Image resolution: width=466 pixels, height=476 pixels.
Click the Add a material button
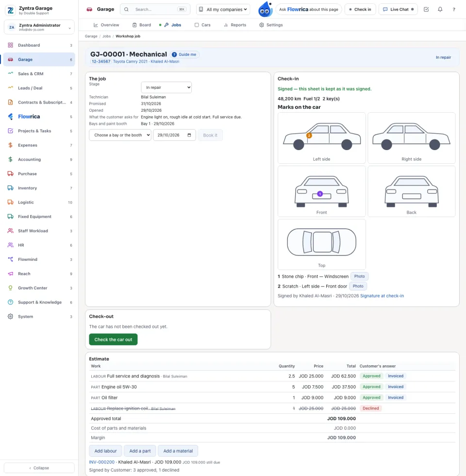(x=178, y=451)
